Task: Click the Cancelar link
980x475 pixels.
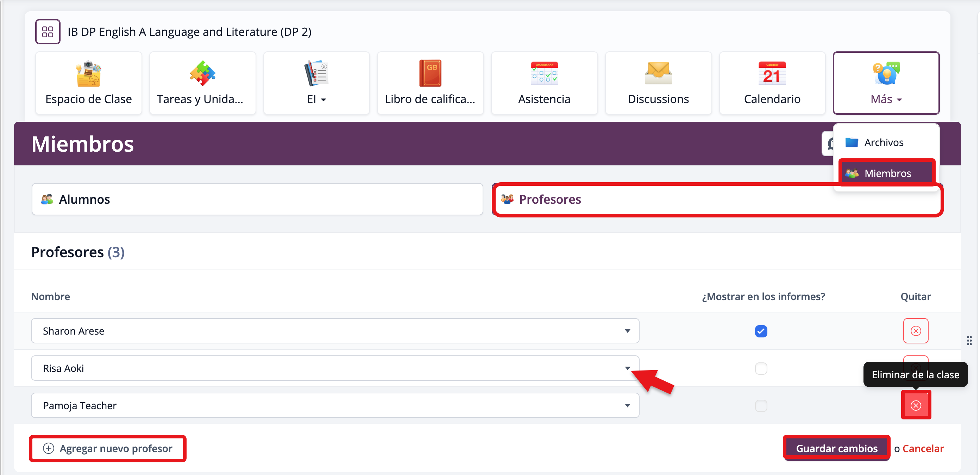Action: click(x=923, y=448)
